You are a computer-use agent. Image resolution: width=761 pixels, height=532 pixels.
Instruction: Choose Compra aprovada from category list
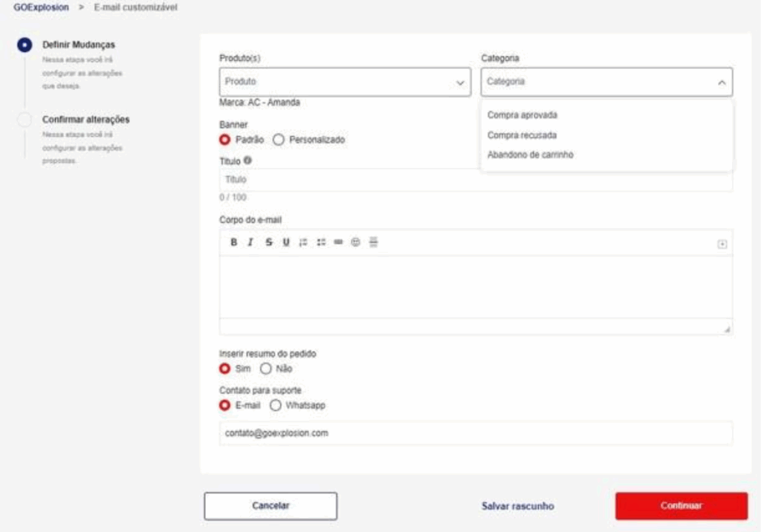(522, 115)
